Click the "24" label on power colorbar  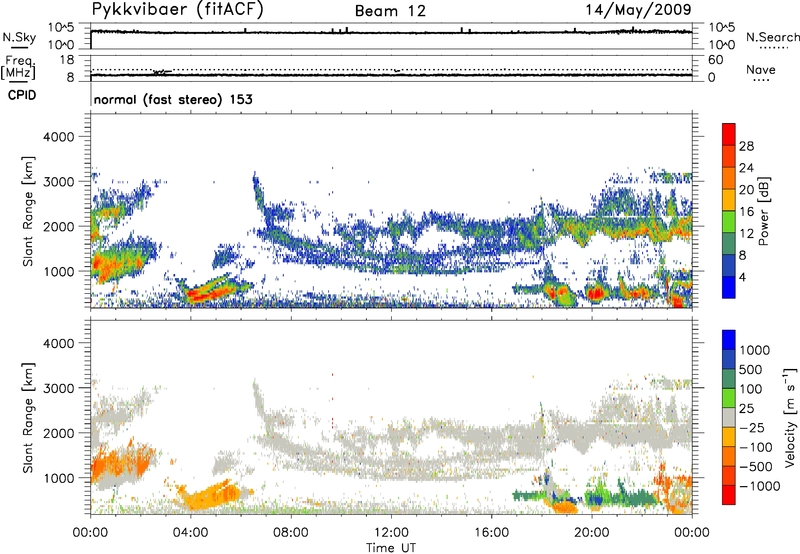[x=746, y=168]
